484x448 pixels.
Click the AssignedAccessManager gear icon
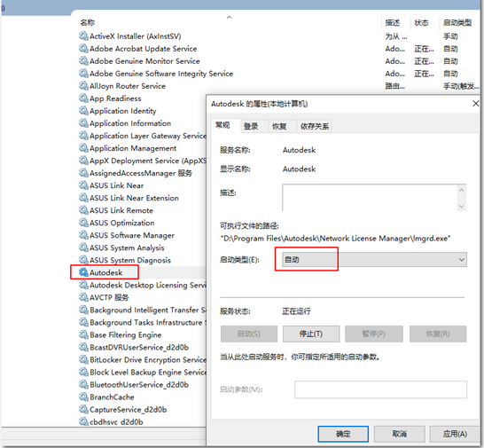pos(83,173)
